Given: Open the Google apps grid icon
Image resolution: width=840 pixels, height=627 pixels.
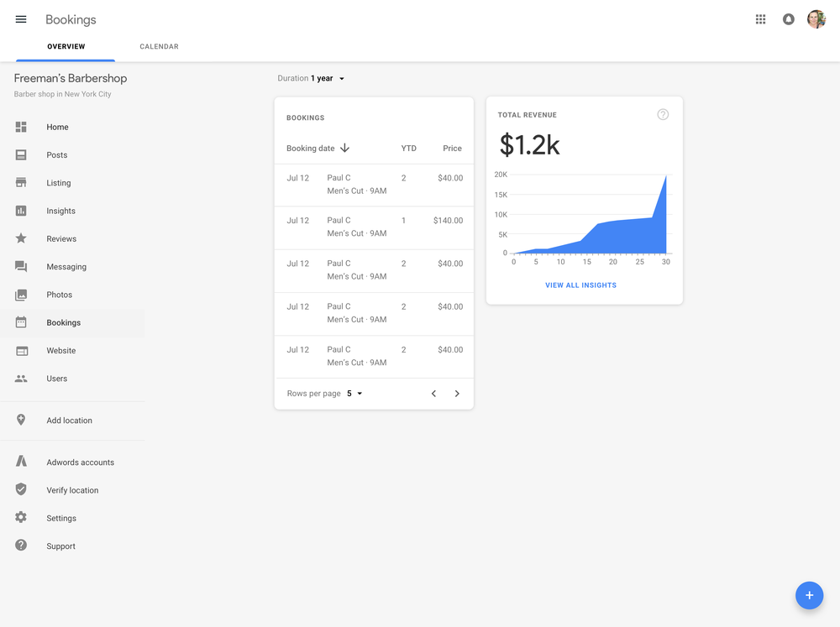Looking at the screenshot, I should point(760,18).
